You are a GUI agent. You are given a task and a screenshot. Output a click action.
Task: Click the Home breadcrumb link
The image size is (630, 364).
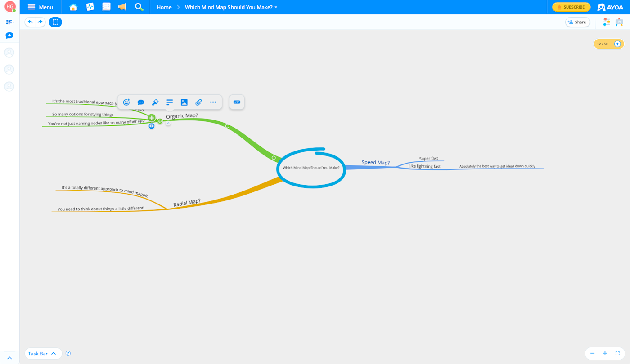[x=164, y=7]
